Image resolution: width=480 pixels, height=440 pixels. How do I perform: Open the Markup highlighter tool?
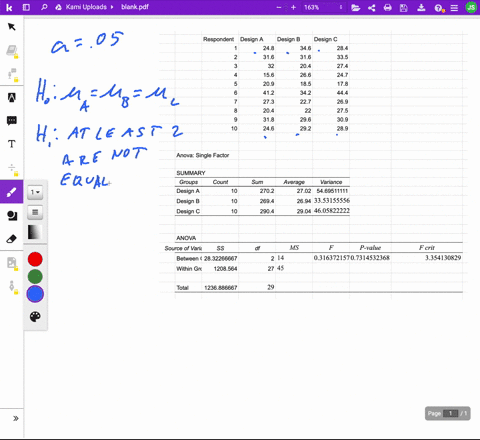pyautogui.click(x=12, y=97)
